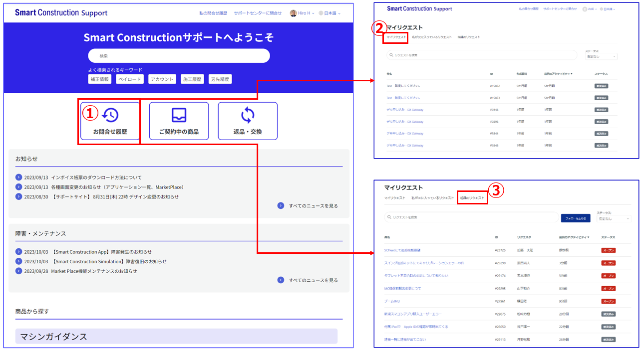Image resolution: width=644 pixels, height=353 pixels.
Task: Select マイリクエスト tab in upper request panel
Action: coord(396,37)
